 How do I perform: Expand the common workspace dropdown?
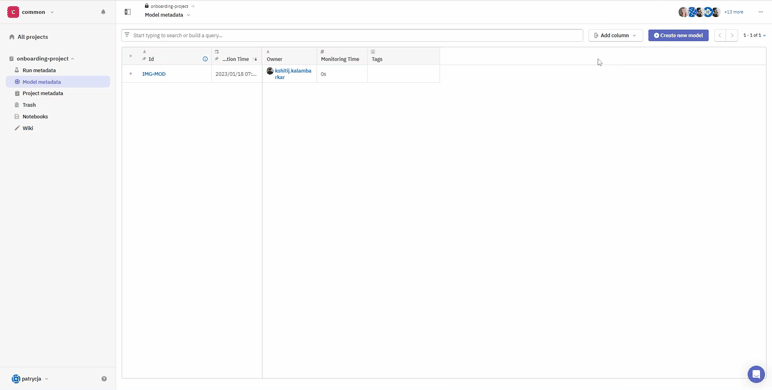point(52,12)
